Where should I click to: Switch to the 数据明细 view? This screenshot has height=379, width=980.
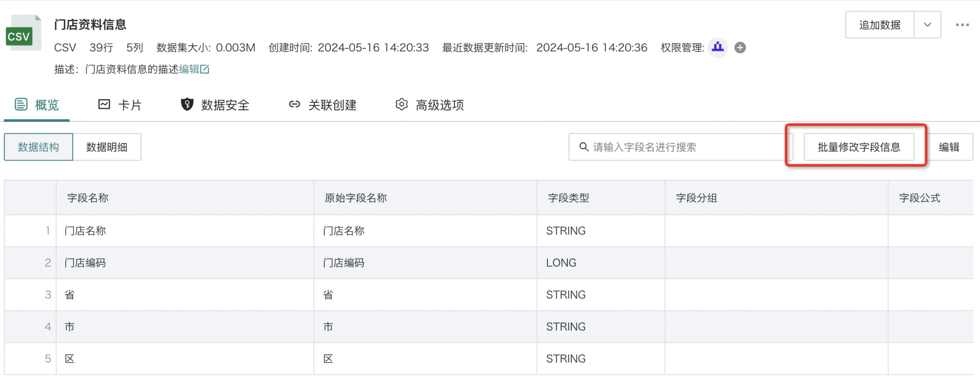click(x=107, y=147)
